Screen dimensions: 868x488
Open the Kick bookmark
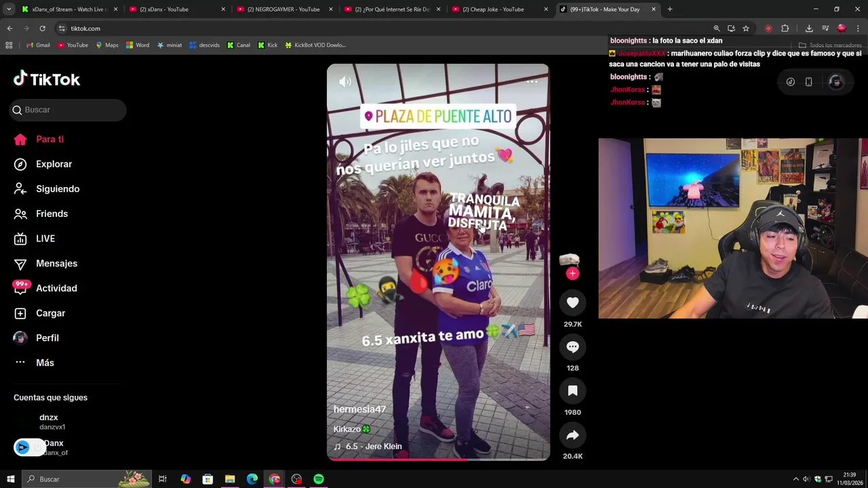(268, 45)
